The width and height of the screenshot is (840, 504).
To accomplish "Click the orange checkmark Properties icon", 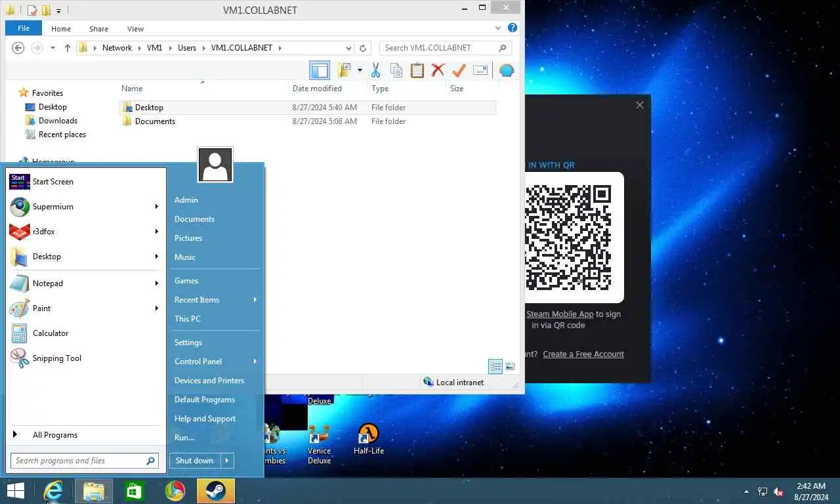I will point(459,70).
